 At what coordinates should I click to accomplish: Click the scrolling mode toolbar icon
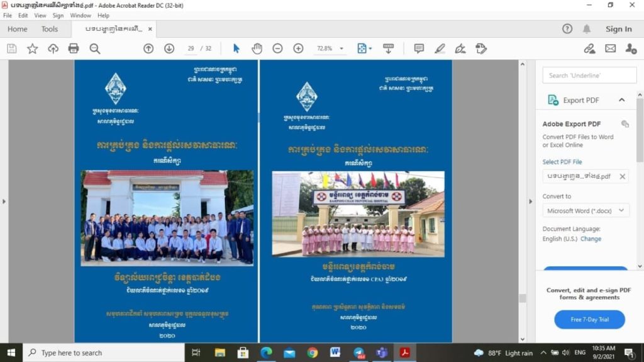point(388,48)
